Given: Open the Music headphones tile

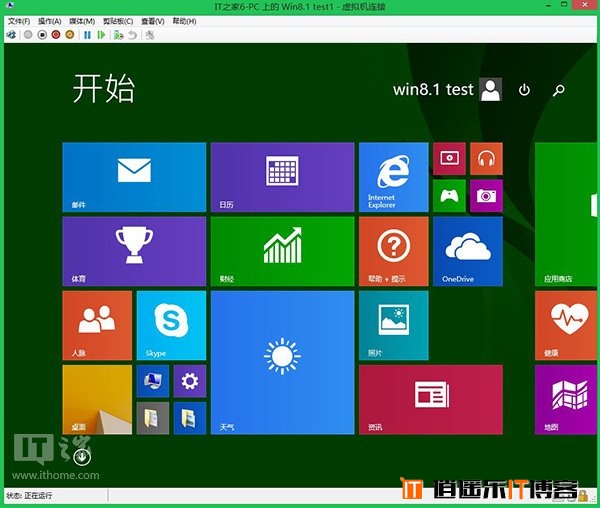Looking at the screenshot, I should coord(486,158).
